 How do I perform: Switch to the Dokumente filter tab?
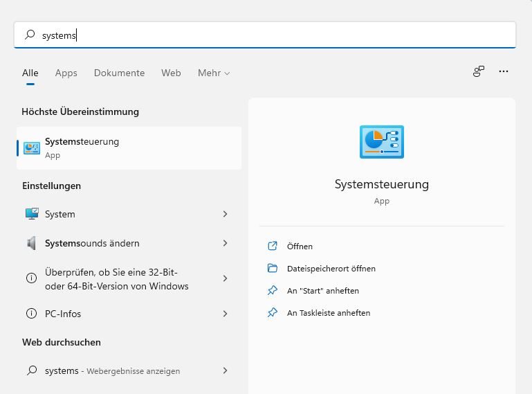click(119, 73)
